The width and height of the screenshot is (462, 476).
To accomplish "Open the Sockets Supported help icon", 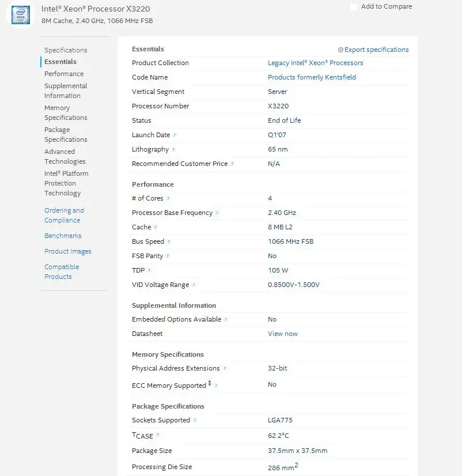I will point(195,420).
